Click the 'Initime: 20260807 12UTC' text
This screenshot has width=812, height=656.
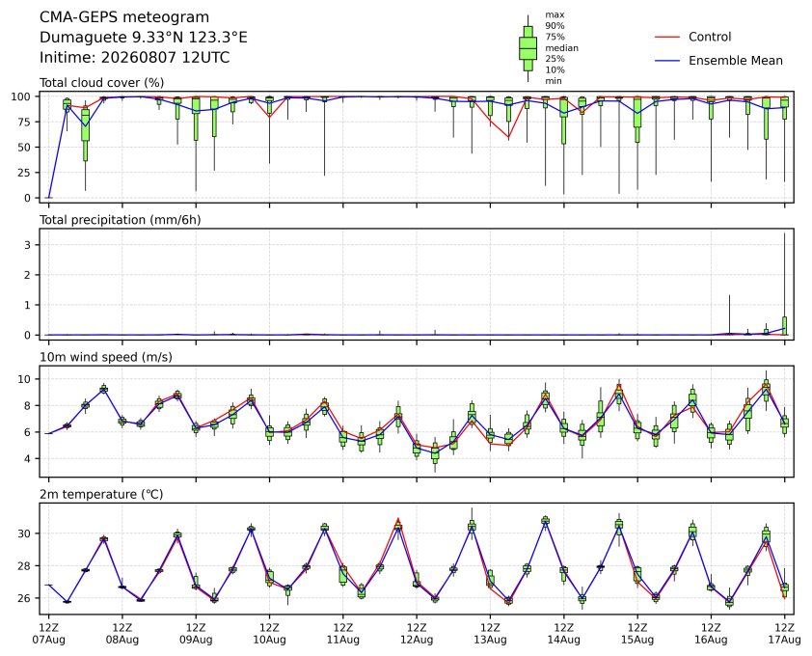tap(135, 57)
